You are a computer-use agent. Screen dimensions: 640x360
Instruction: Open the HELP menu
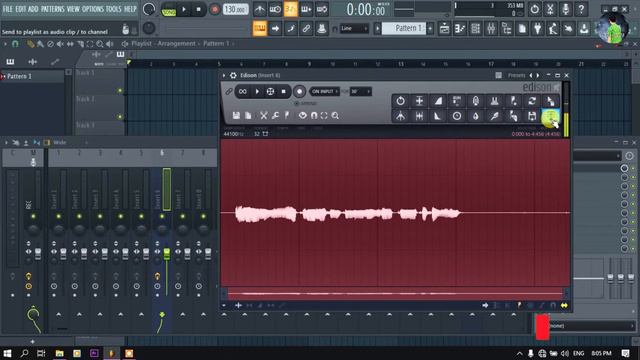(x=130, y=9)
